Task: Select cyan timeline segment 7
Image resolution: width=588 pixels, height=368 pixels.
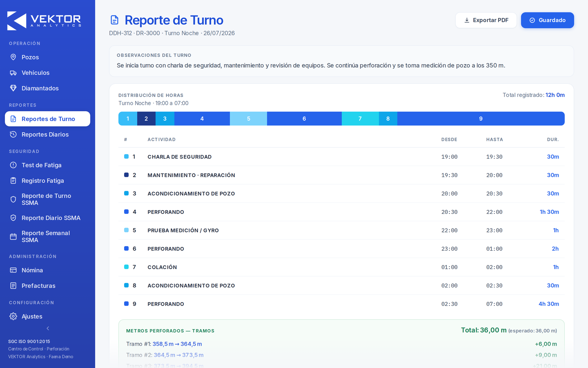Action: [360, 119]
